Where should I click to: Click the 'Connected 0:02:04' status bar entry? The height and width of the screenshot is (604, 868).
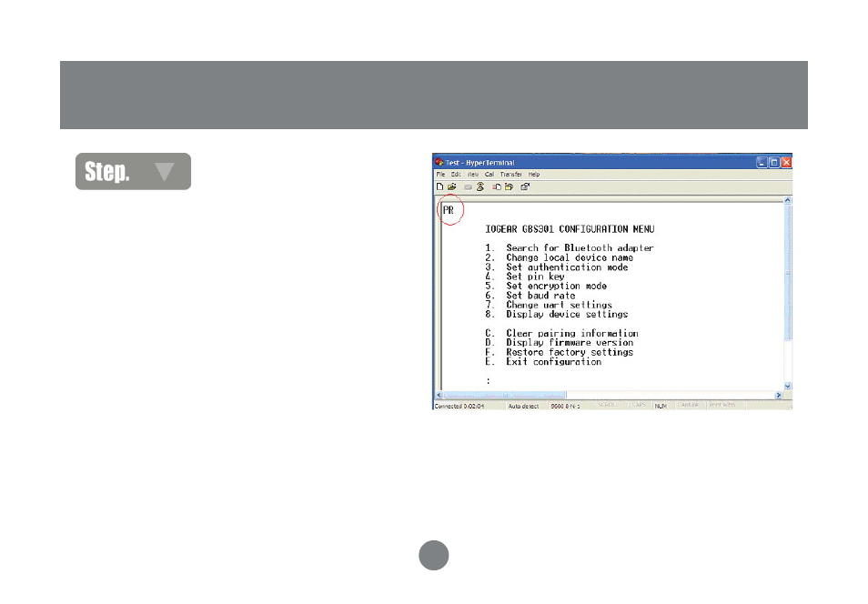[459, 407]
